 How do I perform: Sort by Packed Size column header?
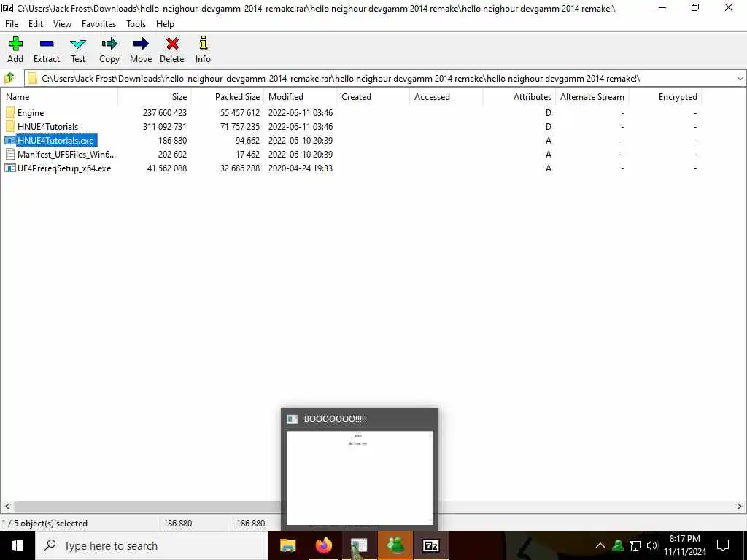pos(228,97)
